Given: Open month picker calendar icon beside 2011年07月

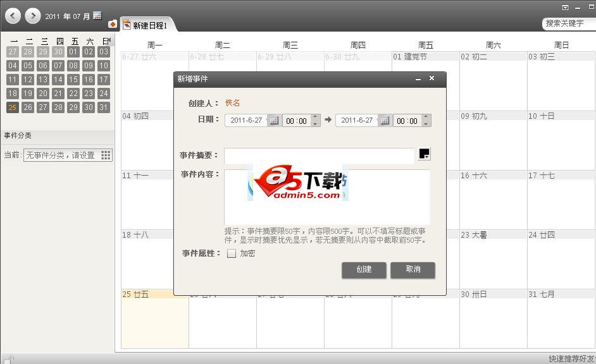Looking at the screenshot, I should [x=97, y=16].
